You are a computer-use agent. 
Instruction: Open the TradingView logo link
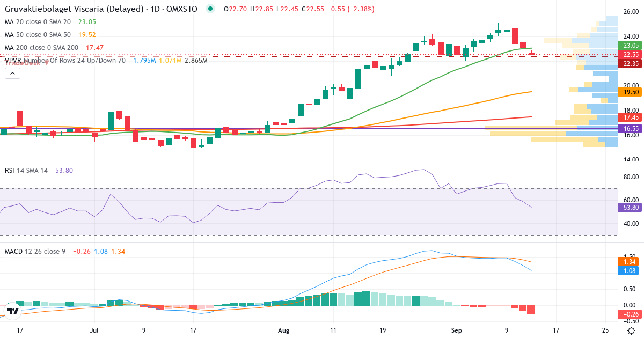tap(13, 311)
